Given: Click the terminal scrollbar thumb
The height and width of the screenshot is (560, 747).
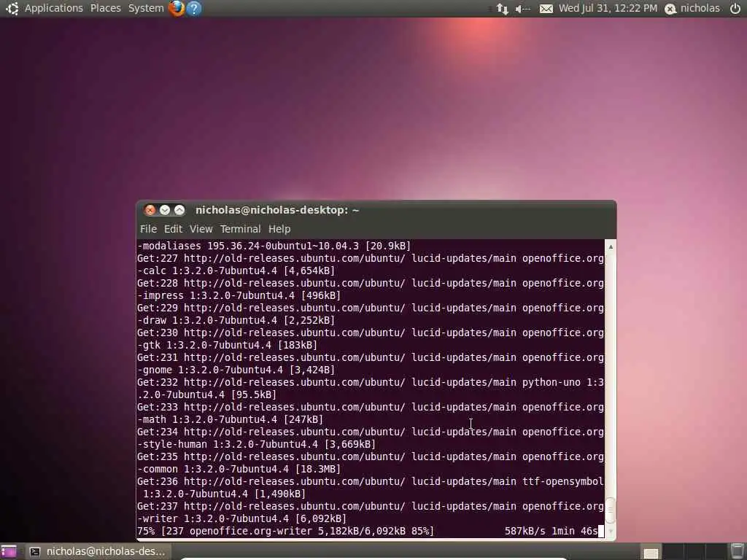Looking at the screenshot, I should [611, 510].
